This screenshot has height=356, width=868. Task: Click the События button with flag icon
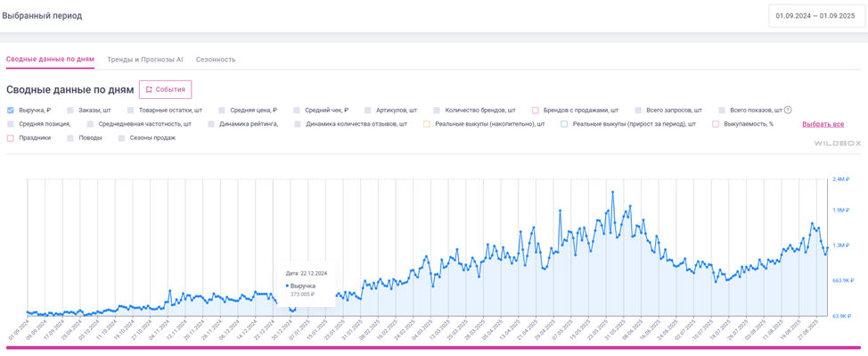click(166, 89)
